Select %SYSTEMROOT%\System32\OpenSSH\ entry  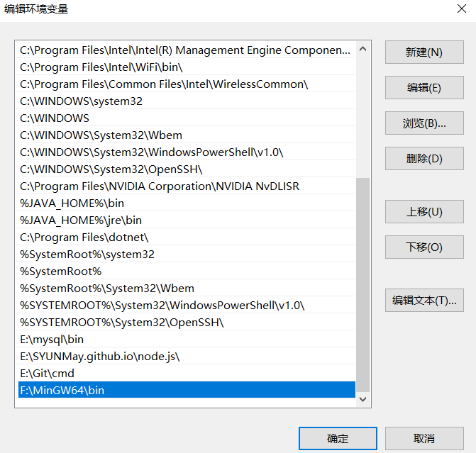(x=187, y=322)
